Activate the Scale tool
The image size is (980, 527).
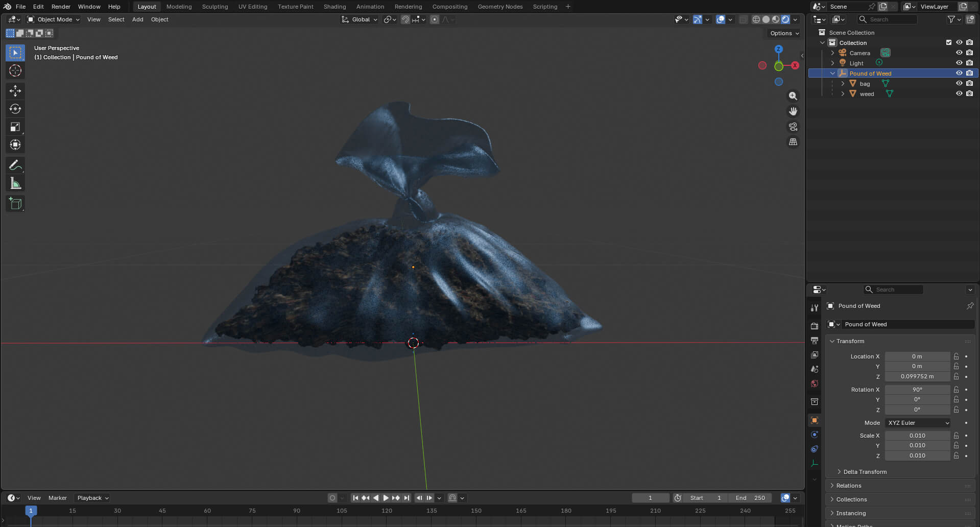click(15, 127)
